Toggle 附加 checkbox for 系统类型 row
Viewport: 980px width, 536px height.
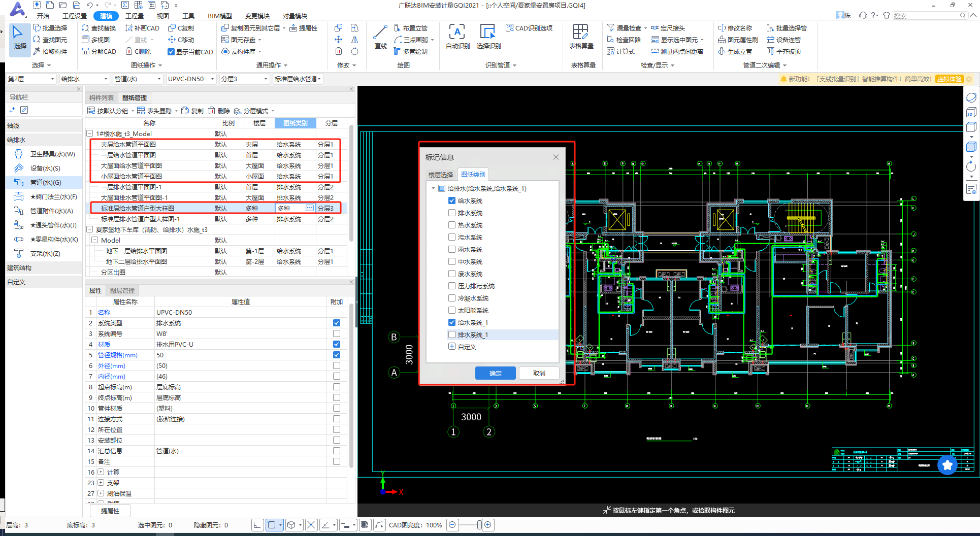(336, 323)
